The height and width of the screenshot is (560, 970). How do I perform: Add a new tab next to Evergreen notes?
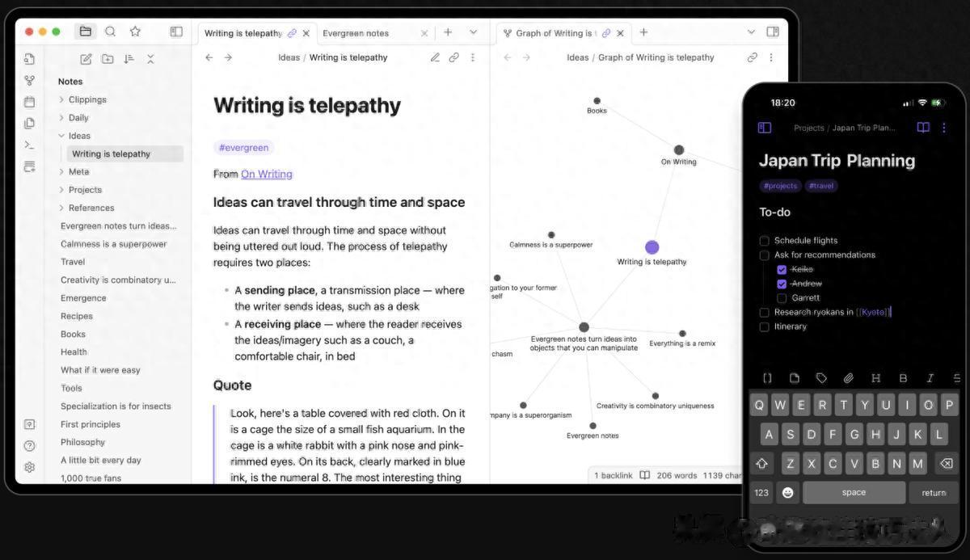[448, 32]
